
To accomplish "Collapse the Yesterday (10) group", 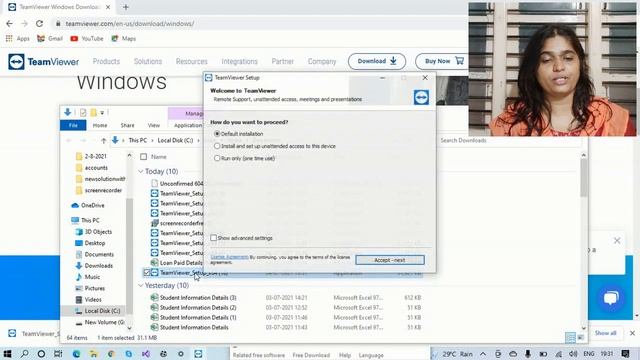I will click(141, 285).
